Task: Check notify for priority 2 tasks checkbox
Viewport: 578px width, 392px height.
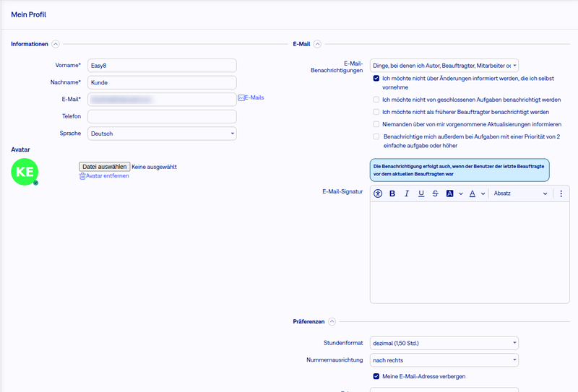Action: point(376,136)
